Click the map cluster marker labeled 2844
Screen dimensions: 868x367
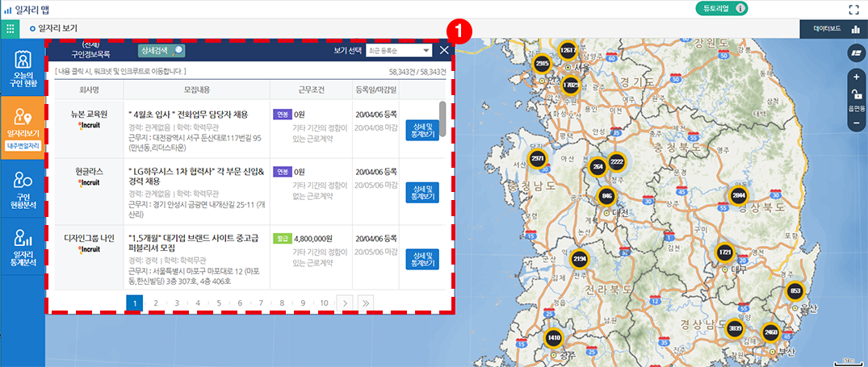tap(738, 195)
